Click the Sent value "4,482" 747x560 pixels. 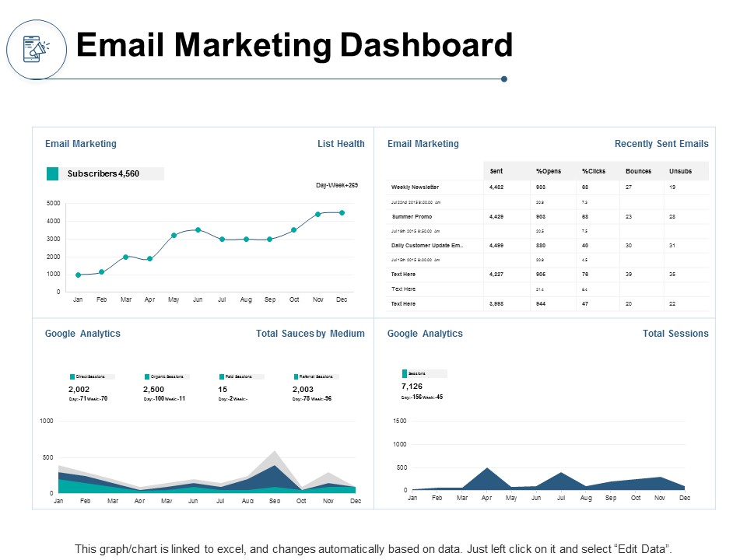coord(496,187)
